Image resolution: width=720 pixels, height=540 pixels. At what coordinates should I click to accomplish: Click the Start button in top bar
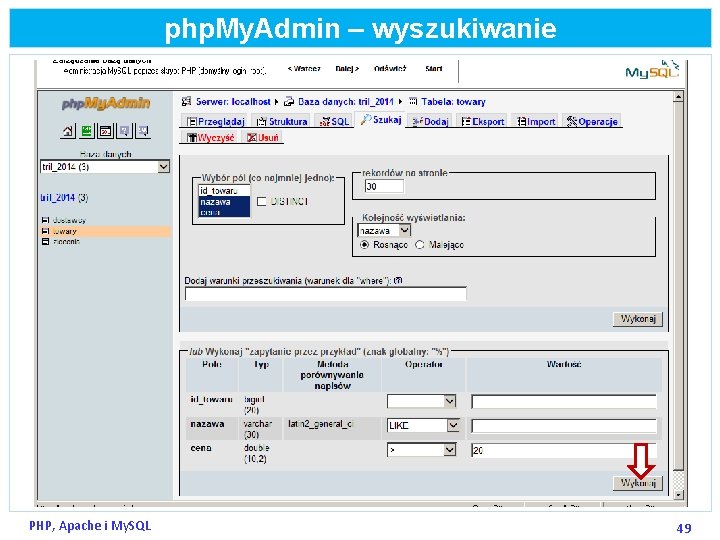coord(434,68)
